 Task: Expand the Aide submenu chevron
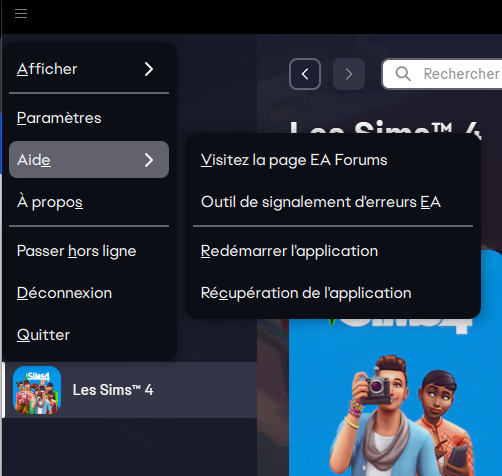149,160
